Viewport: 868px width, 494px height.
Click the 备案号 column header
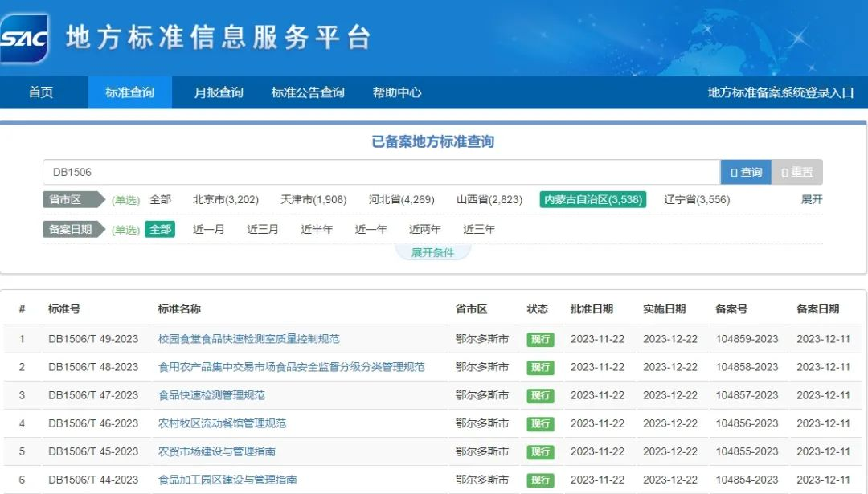coord(731,308)
